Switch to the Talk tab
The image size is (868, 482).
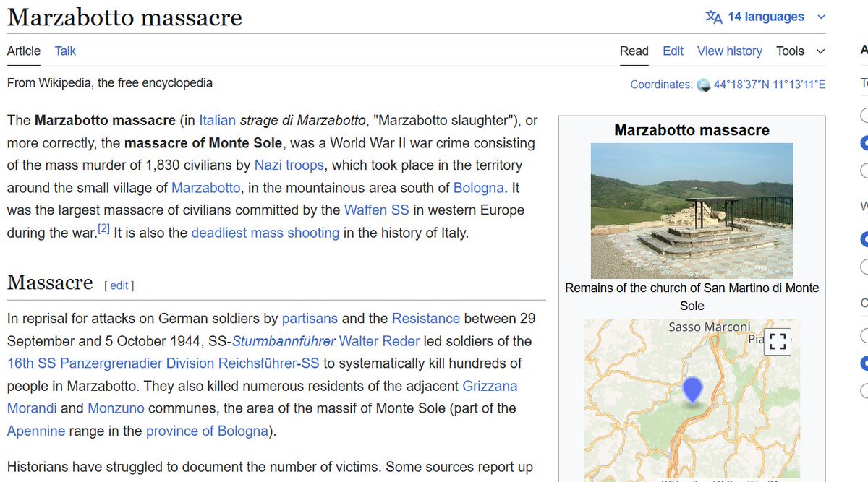point(65,51)
